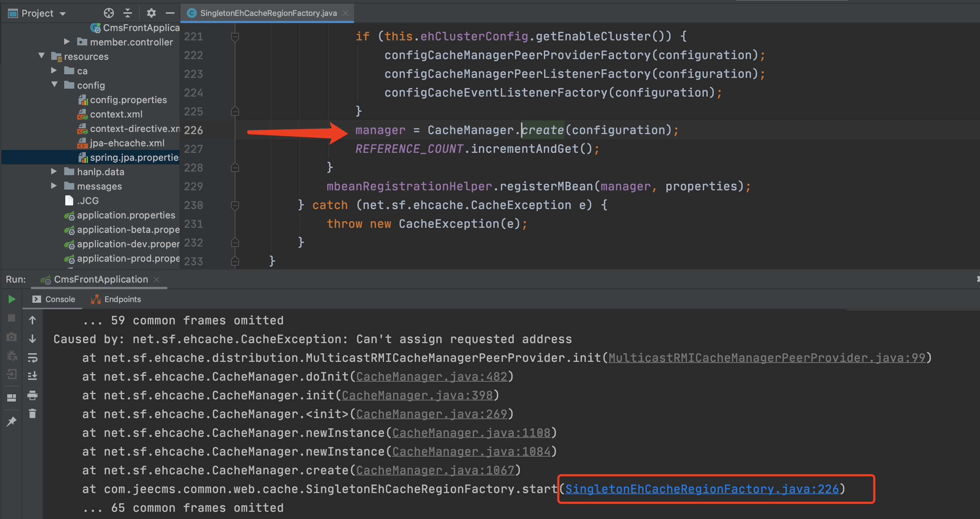Open CacheManager.java:1067 stack trace link

click(435, 470)
